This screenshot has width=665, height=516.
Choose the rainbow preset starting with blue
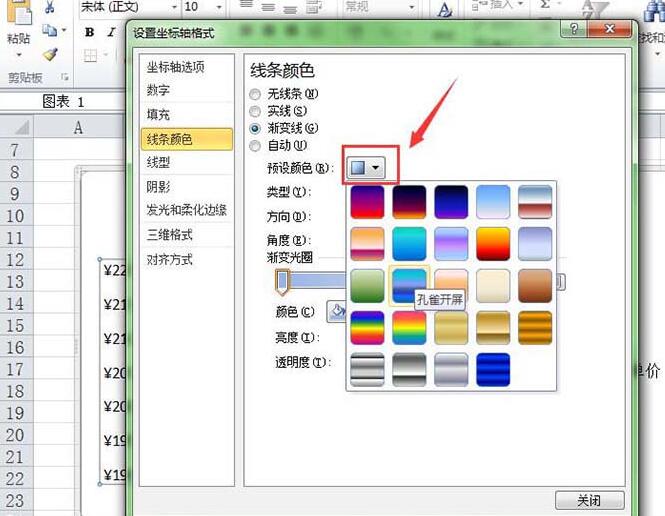367,328
